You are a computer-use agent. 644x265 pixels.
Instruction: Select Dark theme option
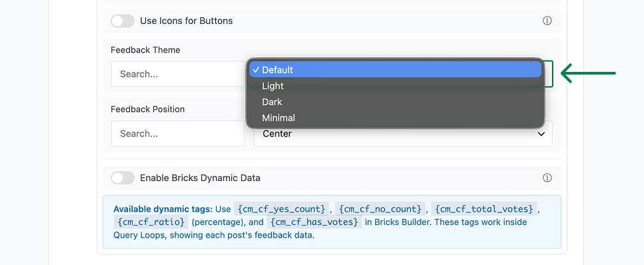tap(395, 102)
